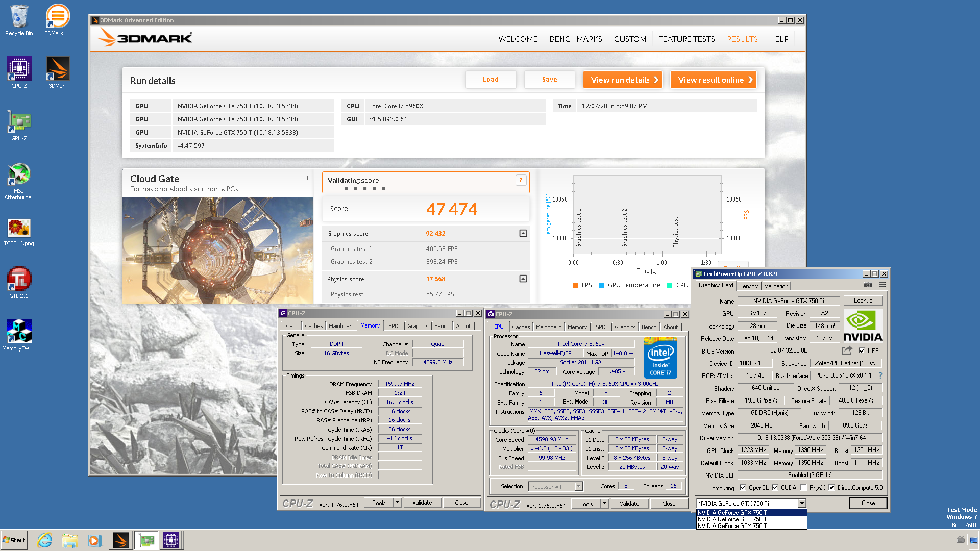This screenshot has height=551, width=980.
Task: Open Internet Explorer from the taskbar
Action: tap(45, 540)
